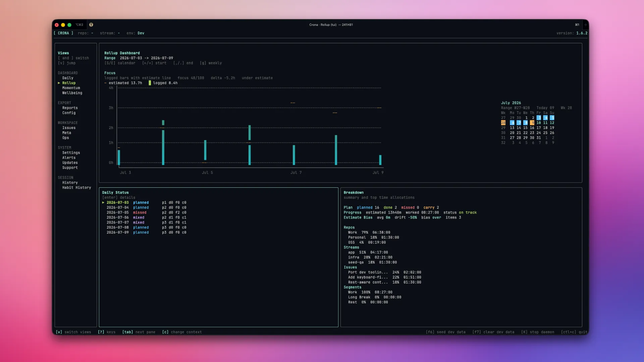Viewport: 644px width, 362px height.
Task: Click the 2026-07-08 daily status row
Action: pos(146,228)
